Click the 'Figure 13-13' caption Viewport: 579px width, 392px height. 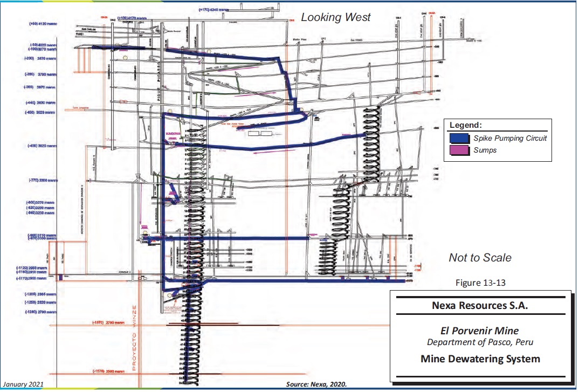(480, 281)
